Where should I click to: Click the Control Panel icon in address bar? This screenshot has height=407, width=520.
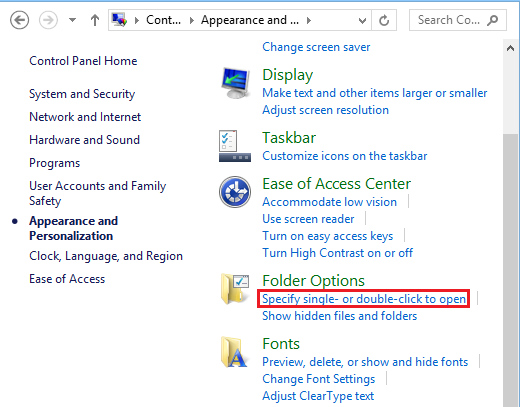119,20
